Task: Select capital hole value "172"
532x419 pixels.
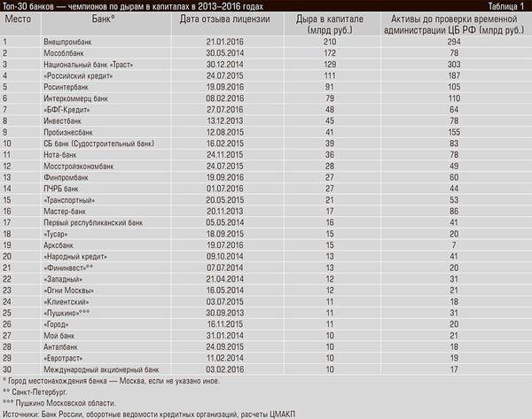Action: pos(330,53)
